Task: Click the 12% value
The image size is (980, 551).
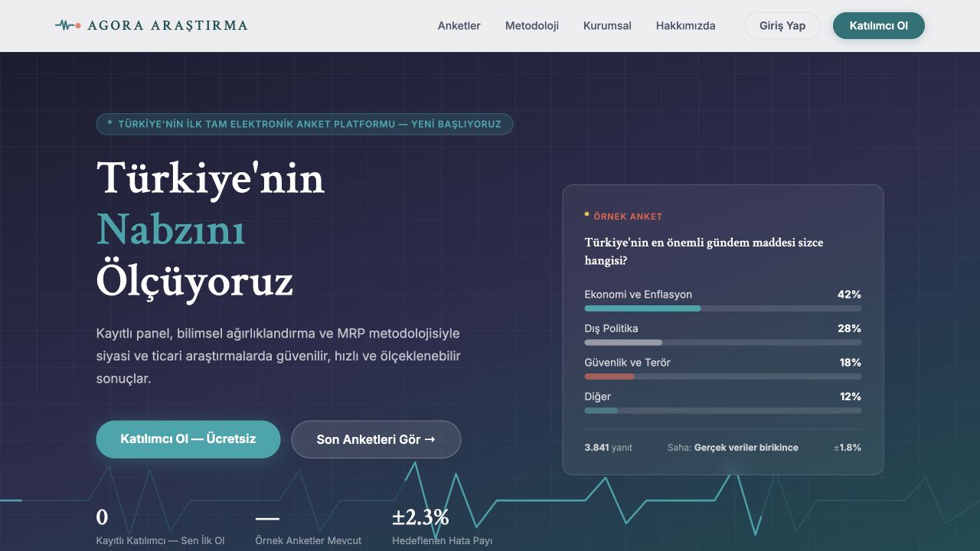Action: pyautogui.click(x=850, y=396)
